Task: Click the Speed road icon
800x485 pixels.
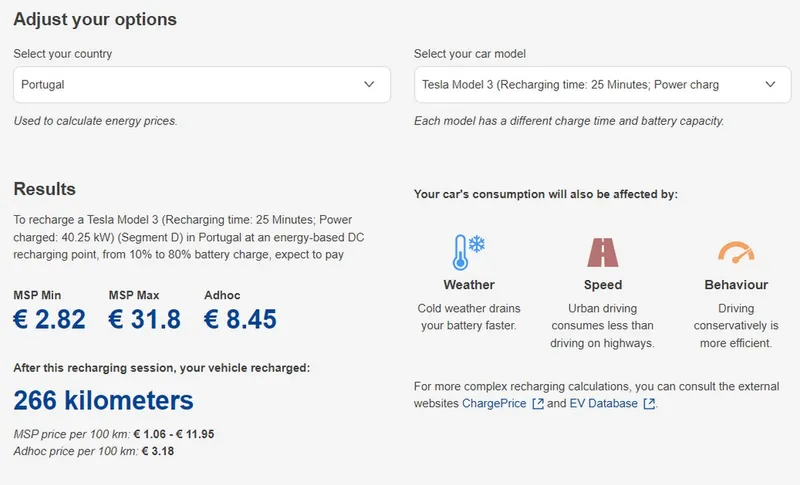Action: (602, 254)
